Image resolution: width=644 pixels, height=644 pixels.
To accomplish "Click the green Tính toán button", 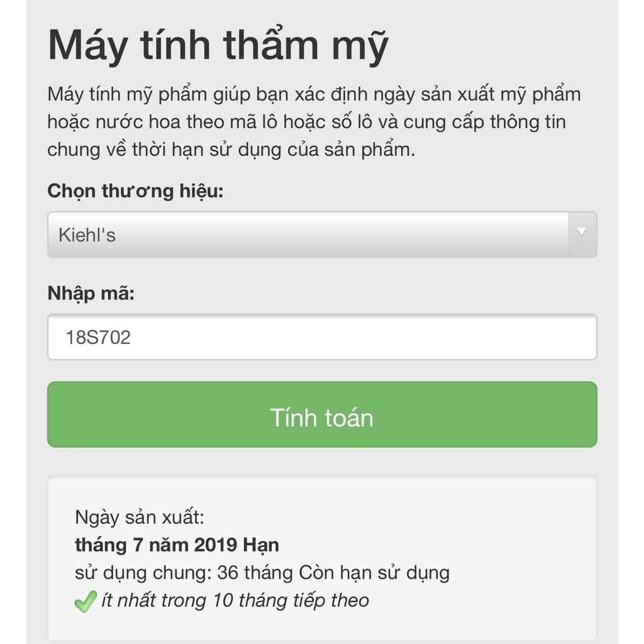I will (322, 414).
